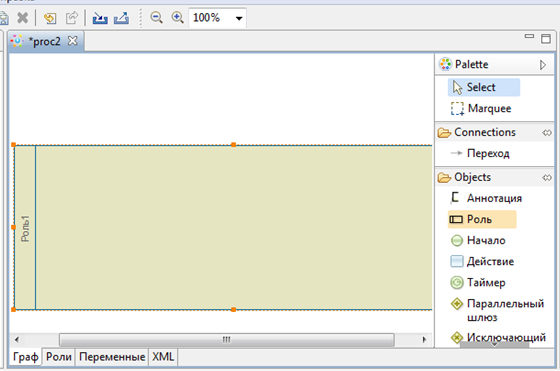This screenshot has height=371, width=560.
Task: Select the Аннотация object tool
Action: tap(486, 198)
